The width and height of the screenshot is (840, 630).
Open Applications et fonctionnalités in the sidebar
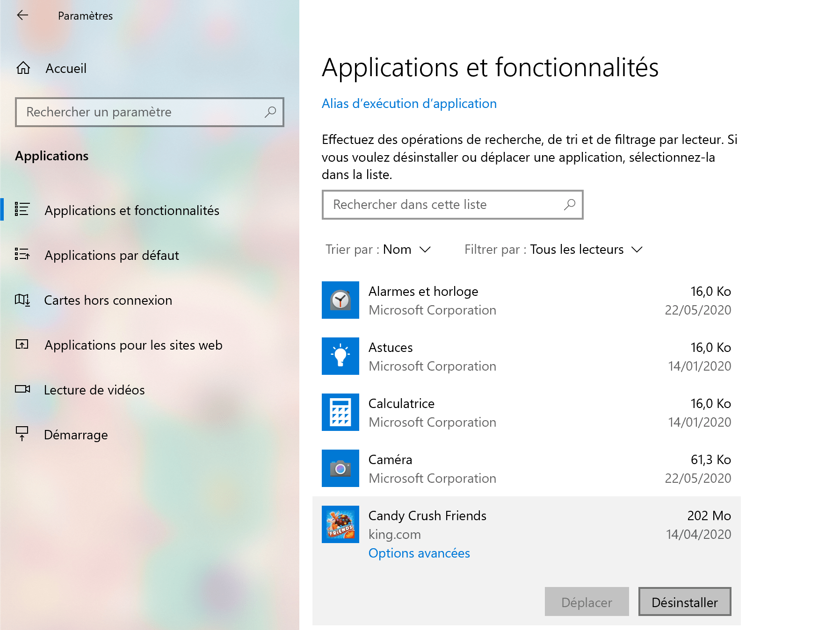point(132,210)
